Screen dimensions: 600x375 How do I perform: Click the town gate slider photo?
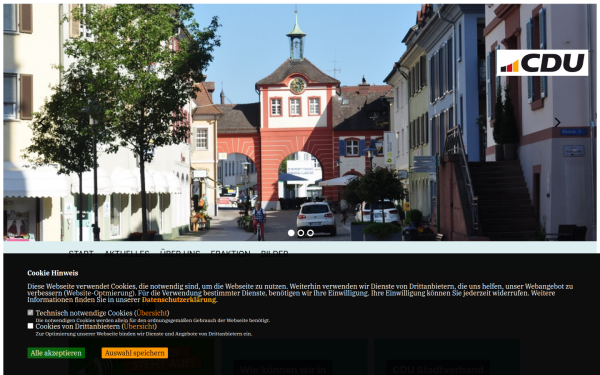click(300, 122)
